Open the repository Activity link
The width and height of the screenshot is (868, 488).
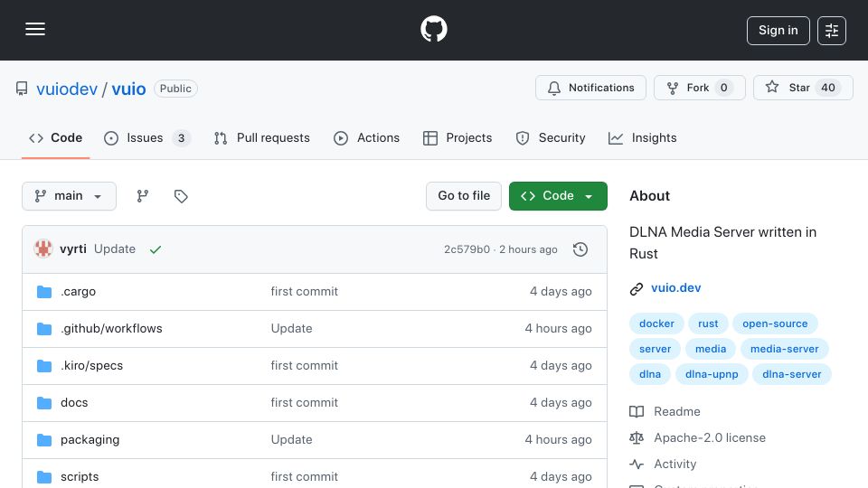(663, 465)
